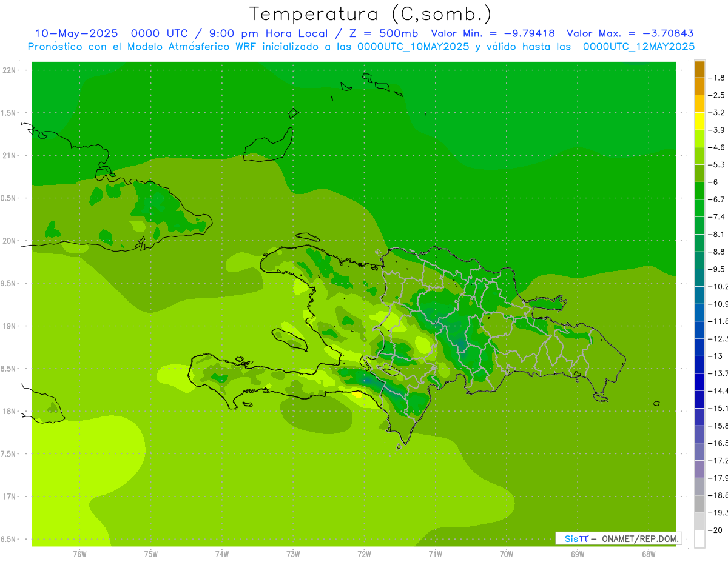Screen dimensions: 728x562
Task: Select the blue swatch between -13 and -13.7
Action: 699,364
